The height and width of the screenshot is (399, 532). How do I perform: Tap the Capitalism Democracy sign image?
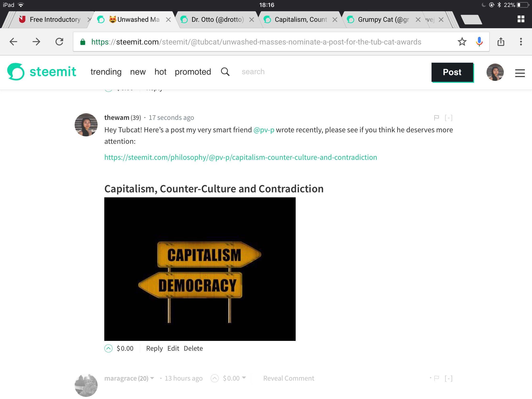point(200,269)
